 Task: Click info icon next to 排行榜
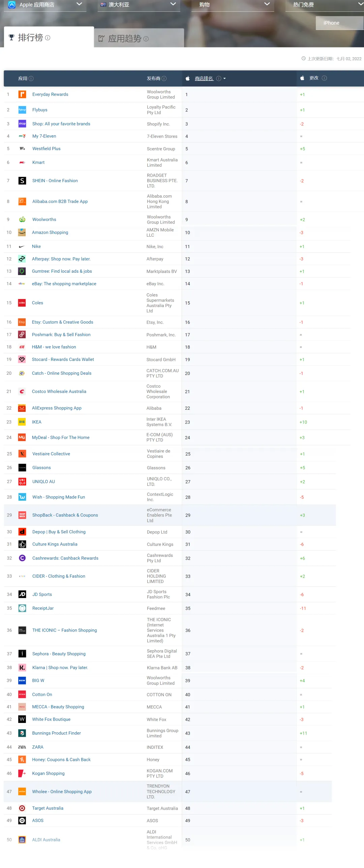(48, 38)
